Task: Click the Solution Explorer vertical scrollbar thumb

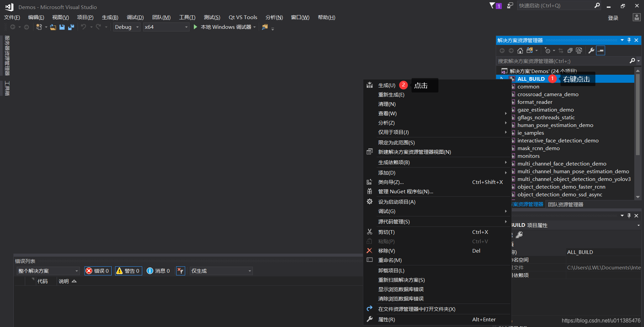Action: coord(638,114)
